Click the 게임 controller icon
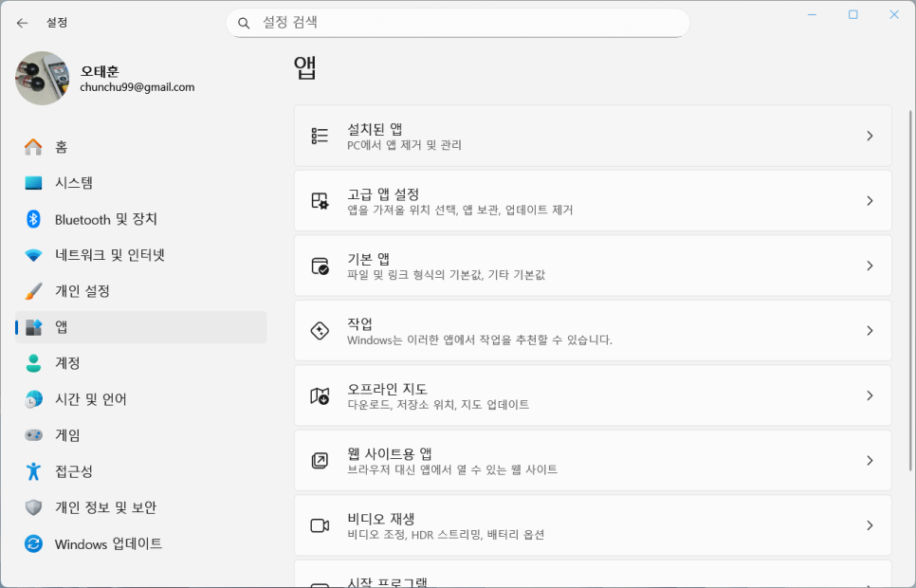The width and height of the screenshot is (916, 588). (33, 435)
